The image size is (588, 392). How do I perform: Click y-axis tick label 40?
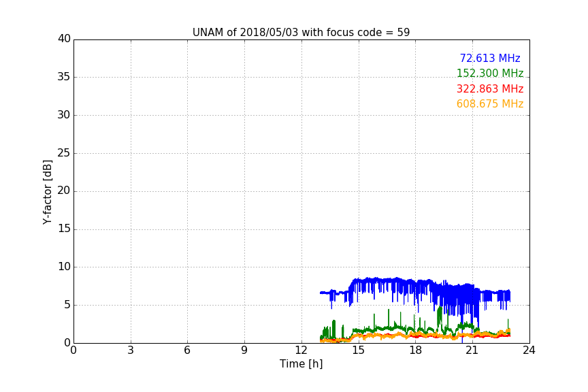64,39
